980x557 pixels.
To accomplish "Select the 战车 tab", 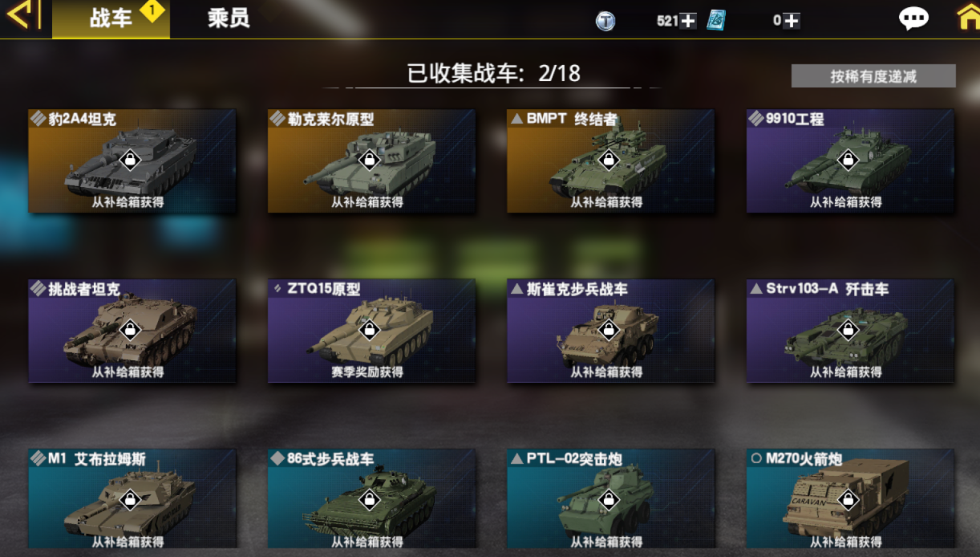I will coord(111,19).
